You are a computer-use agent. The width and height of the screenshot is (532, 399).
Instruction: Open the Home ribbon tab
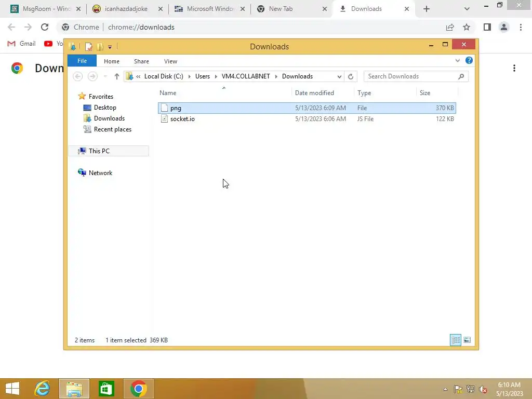click(111, 61)
